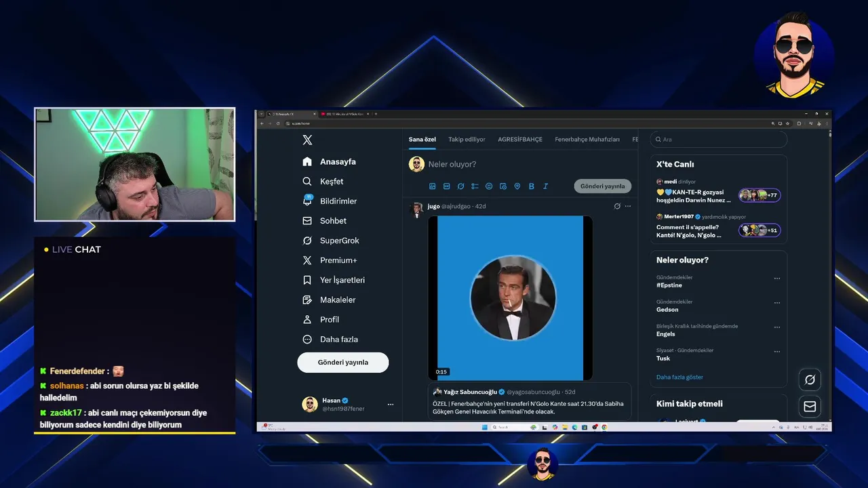The width and height of the screenshot is (868, 488).
Task: Switch to Fenerbahçe Muhafızları tab
Action: pos(587,140)
